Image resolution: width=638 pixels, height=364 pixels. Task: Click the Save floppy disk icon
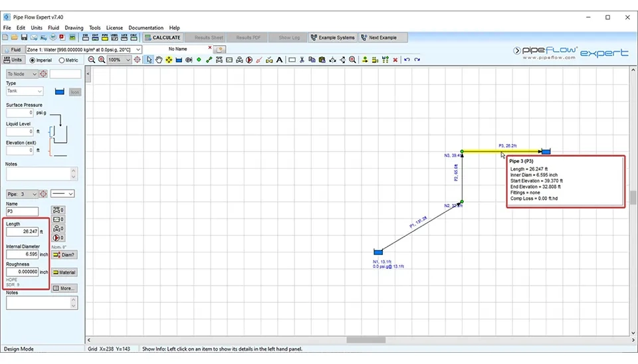click(x=24, y=38)
